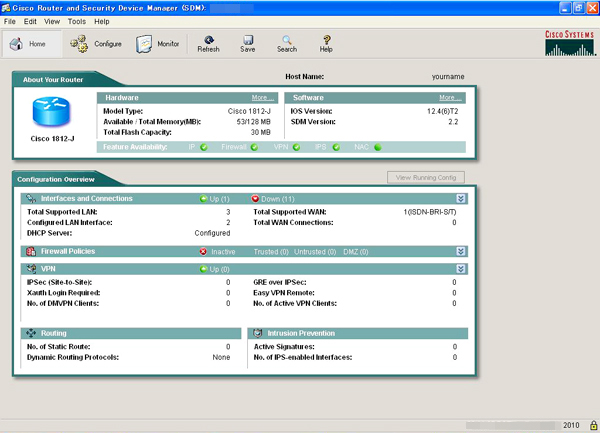Click the Configure gears icon
This screenshot has width=600, height=433.
(x=79, y=44)
